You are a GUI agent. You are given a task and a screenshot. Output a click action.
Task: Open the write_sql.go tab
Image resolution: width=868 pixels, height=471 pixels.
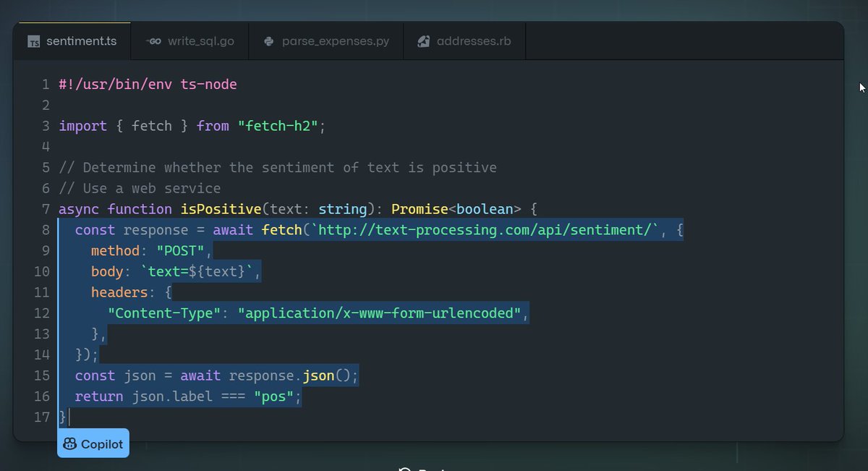point(190,41)
